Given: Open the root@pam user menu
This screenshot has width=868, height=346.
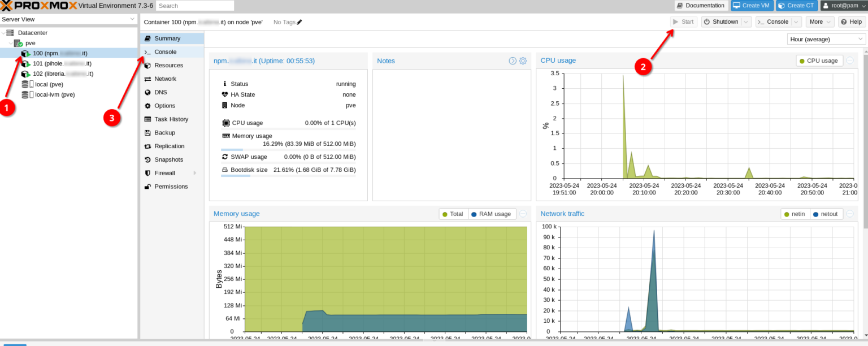Looking at the screenshot, I should point(844,6).
